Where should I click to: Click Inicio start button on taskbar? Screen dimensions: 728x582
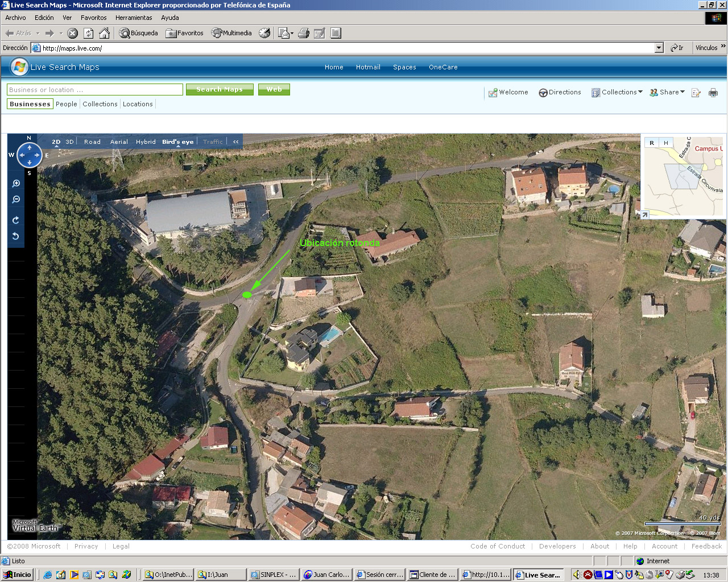click(x=17, y=575)
